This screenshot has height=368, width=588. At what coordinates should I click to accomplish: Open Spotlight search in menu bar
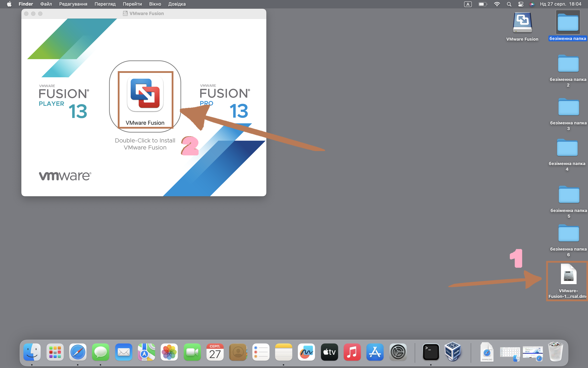[509, 4]
